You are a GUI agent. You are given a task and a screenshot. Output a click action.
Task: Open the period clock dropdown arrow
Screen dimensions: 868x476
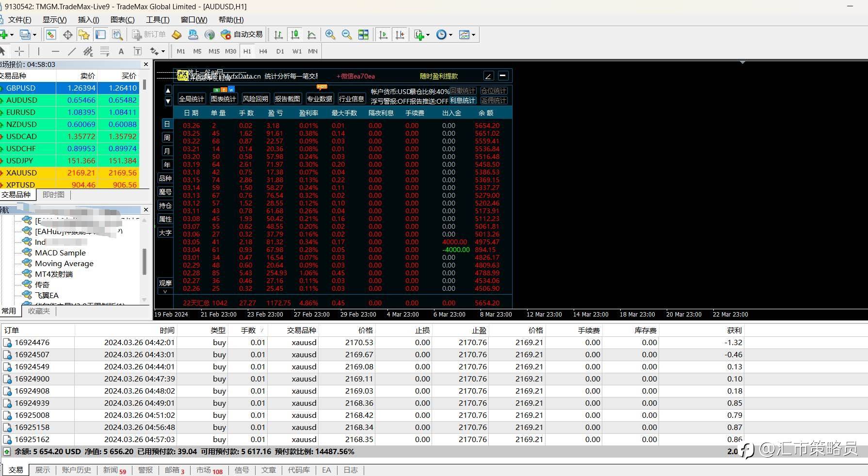tap(451, 35)
